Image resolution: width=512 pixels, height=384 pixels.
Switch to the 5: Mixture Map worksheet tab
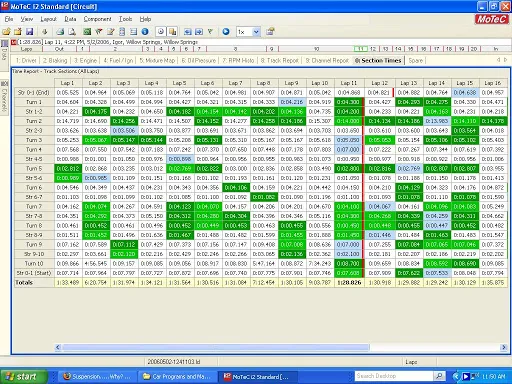[x=157, y=60]
